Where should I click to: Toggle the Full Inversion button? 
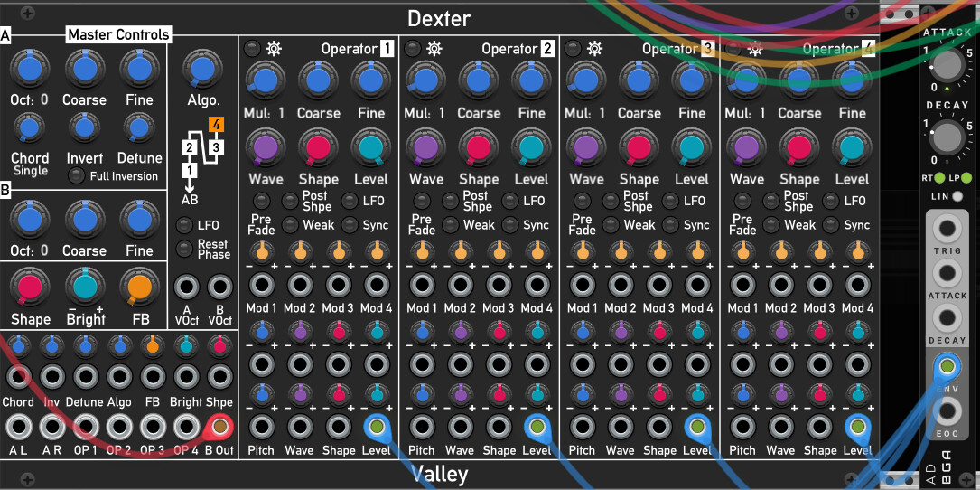tap(76, 176)
